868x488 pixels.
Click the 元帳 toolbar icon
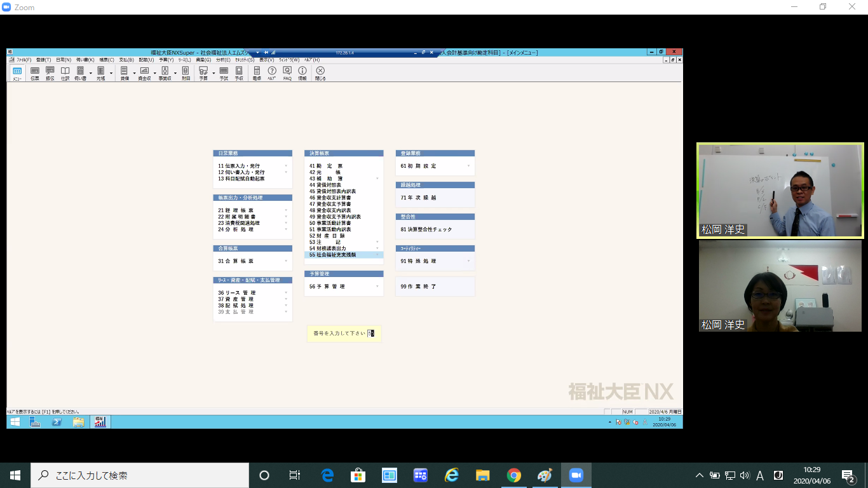point(100,73)
